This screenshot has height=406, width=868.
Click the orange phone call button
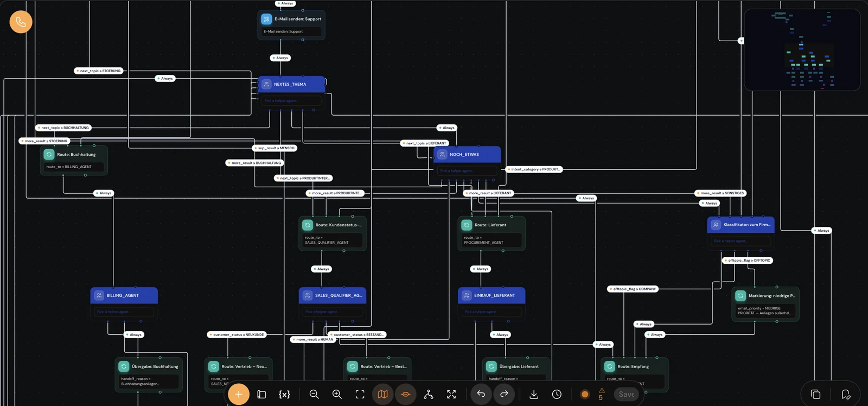pos(21,22)
